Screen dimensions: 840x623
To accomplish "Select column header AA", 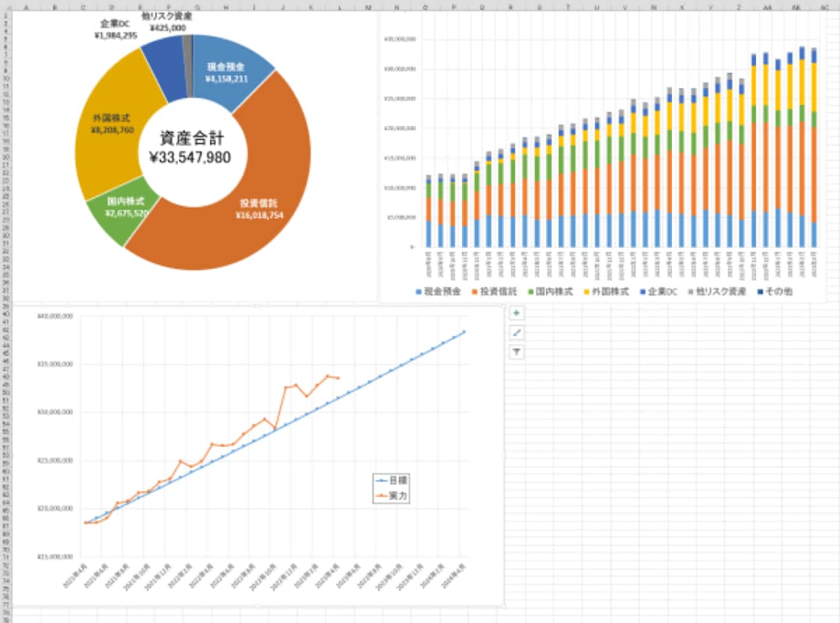I will (768, 6).
